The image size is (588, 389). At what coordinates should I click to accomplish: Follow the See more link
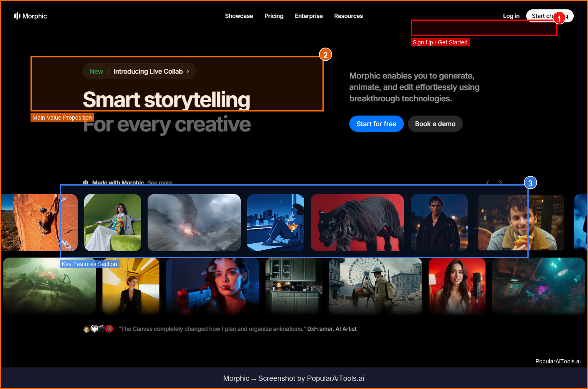pyautogui.click(x=160, y=183)
